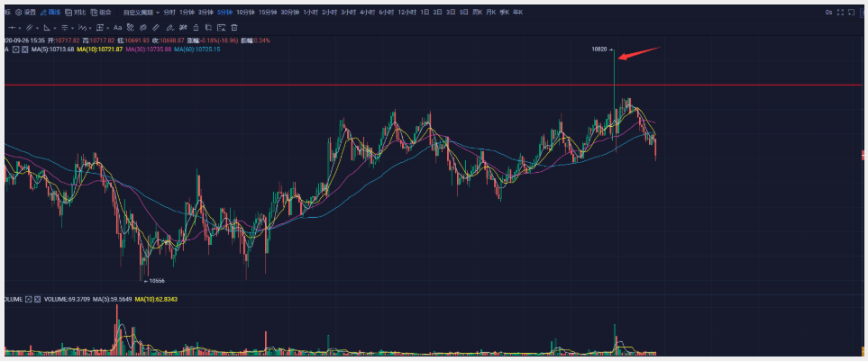
Task: Delete drawings with the trash can icon
Action: 234,28
